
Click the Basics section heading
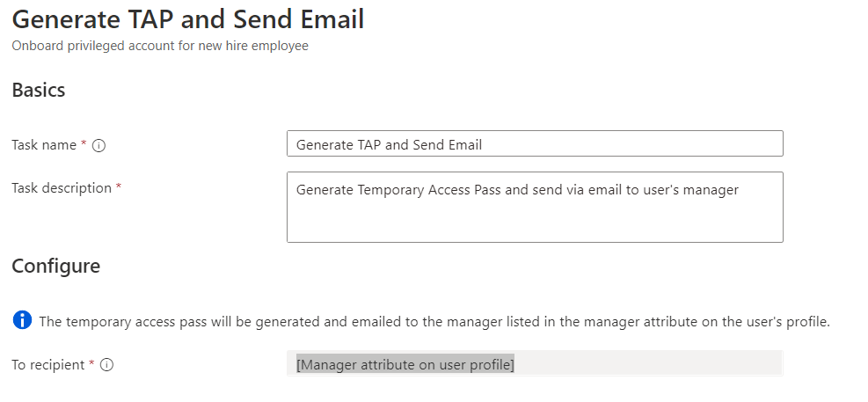click(x=39, y=90)
